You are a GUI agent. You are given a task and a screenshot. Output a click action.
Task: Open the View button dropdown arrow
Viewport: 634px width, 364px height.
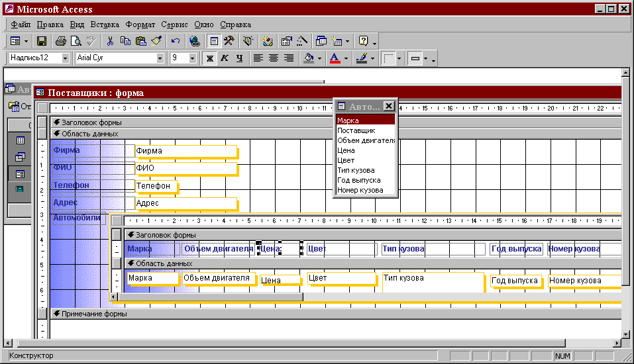click(x=26, y=41)
